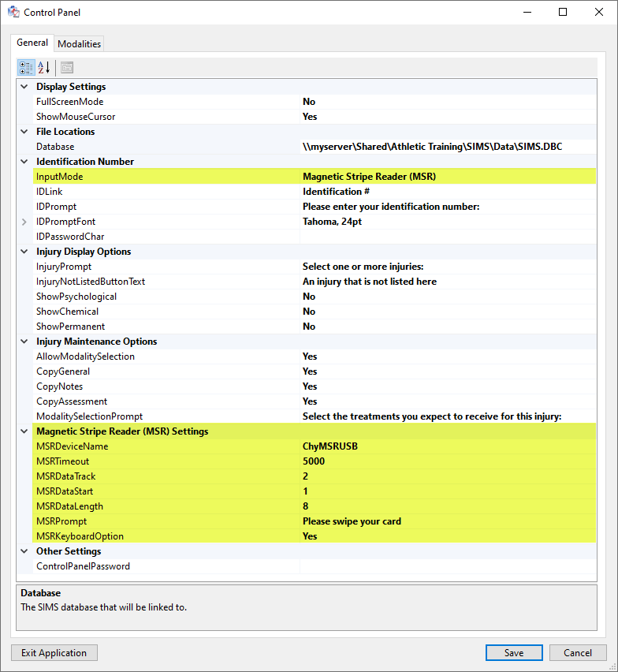Click the Cancel button

[x=578, y=653]
